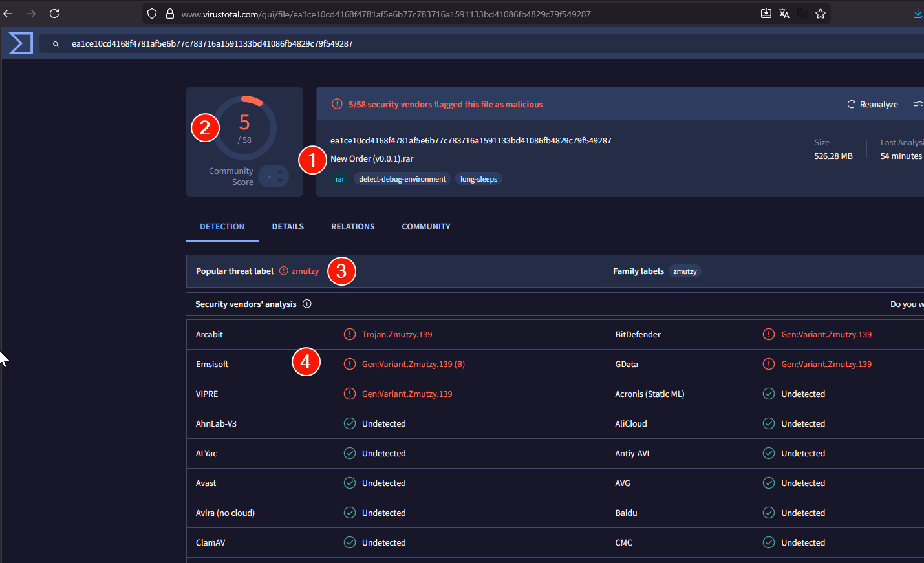Click the Emsisoft vendor name
The image size is (924, 563).
pyautogui.click(x=212, y=364)
